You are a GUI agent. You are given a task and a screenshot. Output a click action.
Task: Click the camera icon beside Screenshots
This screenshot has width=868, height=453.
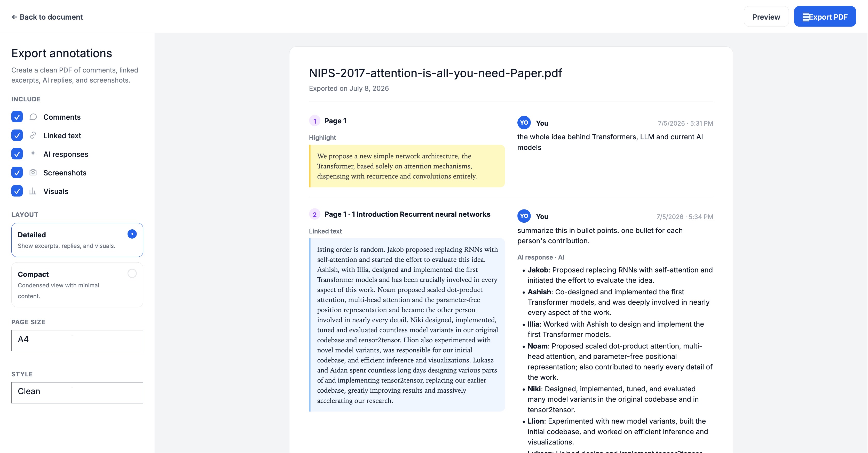[33, 172]
